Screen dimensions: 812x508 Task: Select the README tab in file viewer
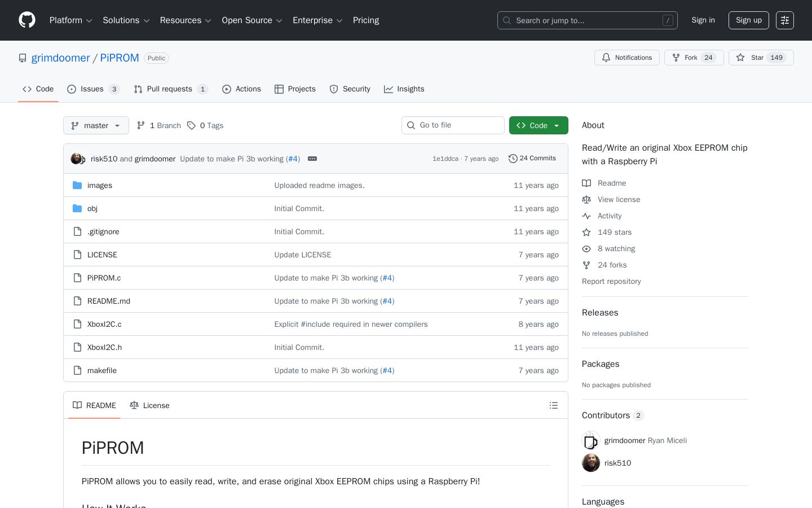point(94,405)
